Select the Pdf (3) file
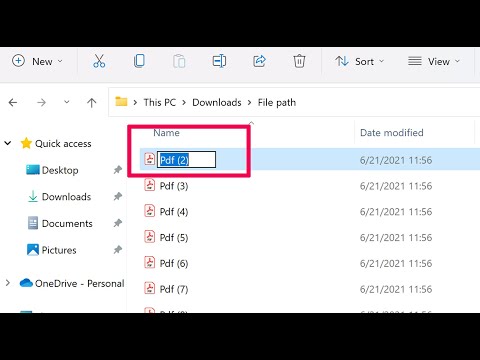The image size is (480, 360). point(174,186)
